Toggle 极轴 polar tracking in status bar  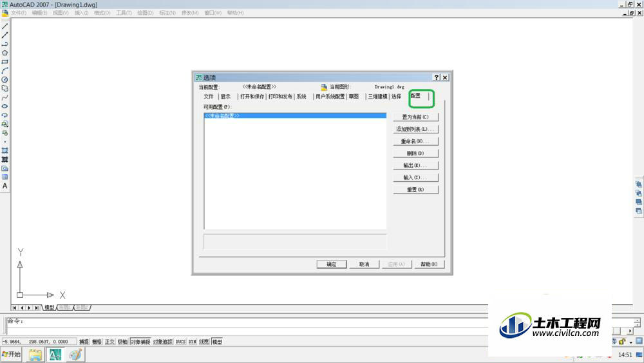click(x=122, y=342)
